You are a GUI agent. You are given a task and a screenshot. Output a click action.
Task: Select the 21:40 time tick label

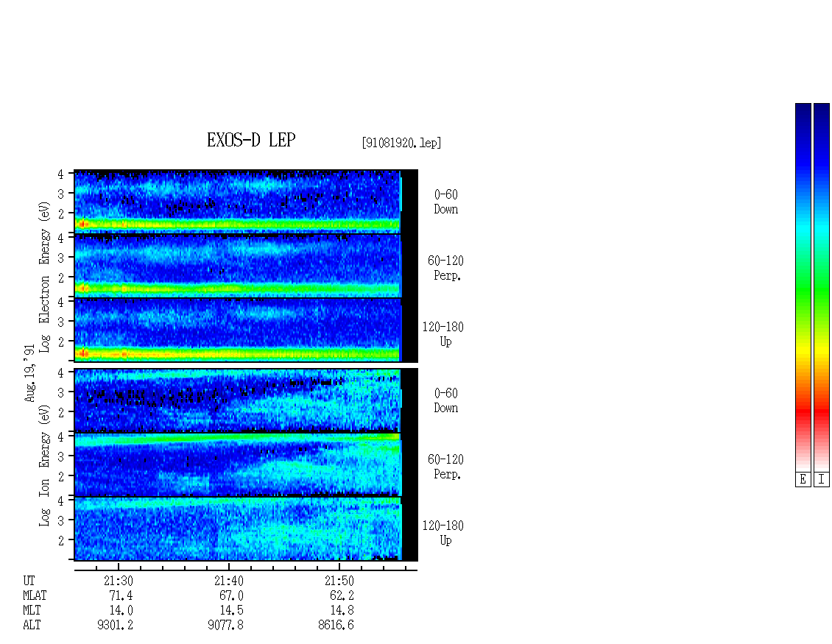click(229, 581)
